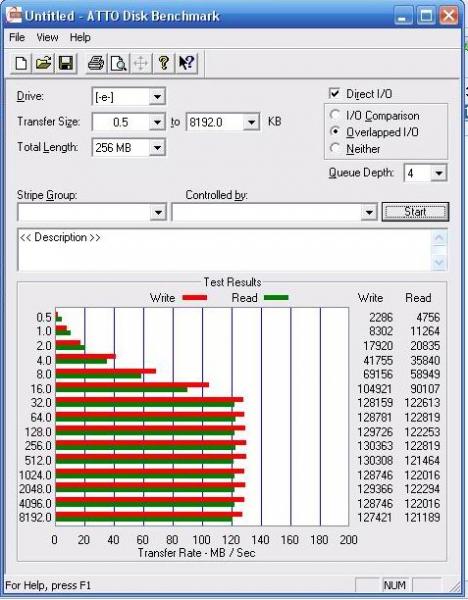Minimize the ATTO Disk Benchmark window

point(403,16)
